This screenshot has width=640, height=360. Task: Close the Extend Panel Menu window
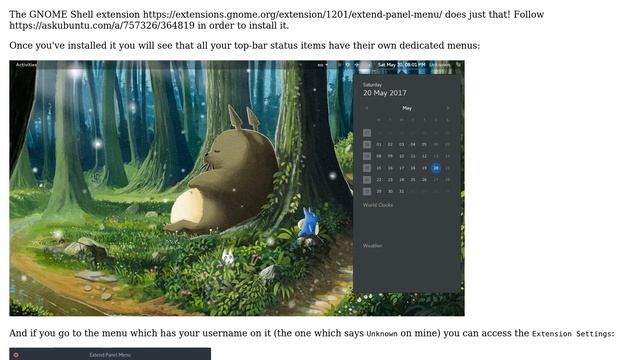16,355
